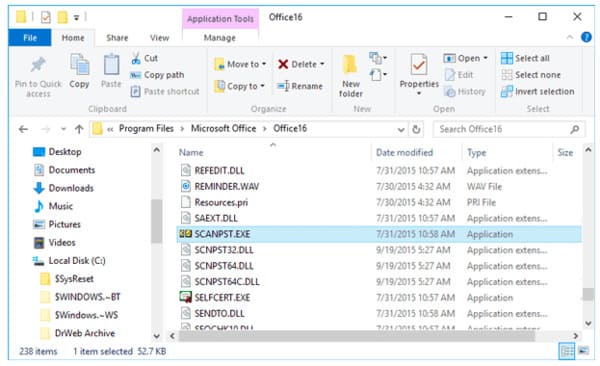The width and height of the screenshot is (600, 366).
Task: Open Documents in navigation pane
Action: pos(64,170)
